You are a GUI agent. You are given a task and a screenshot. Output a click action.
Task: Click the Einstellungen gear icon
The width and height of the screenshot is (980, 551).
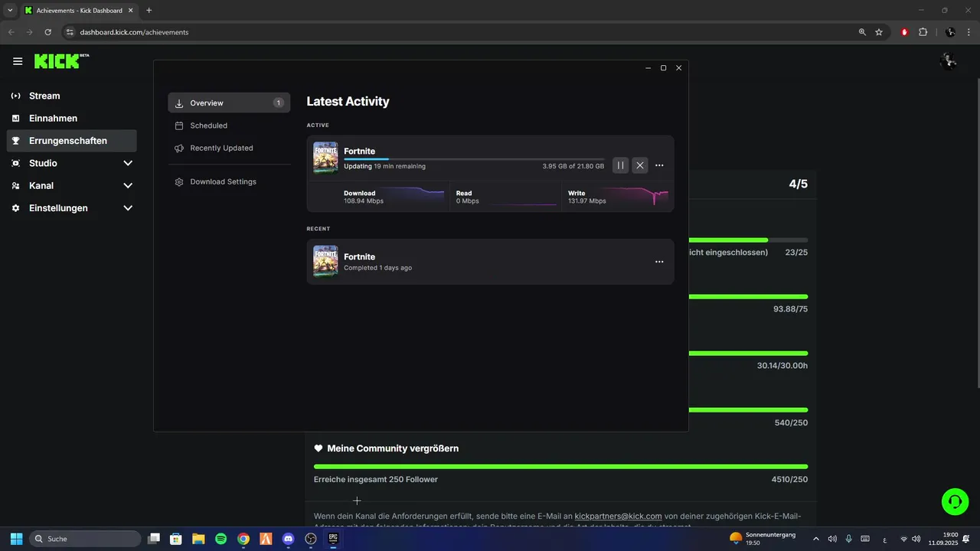(15, 208)
